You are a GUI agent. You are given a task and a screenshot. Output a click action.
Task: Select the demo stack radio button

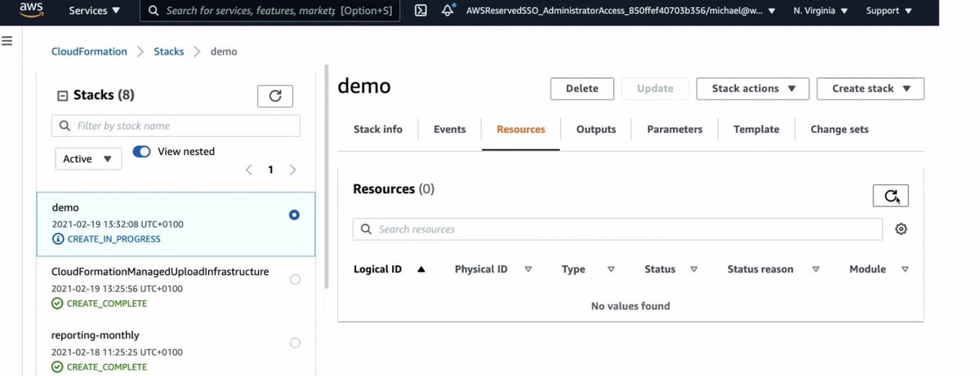click(295, 215)
